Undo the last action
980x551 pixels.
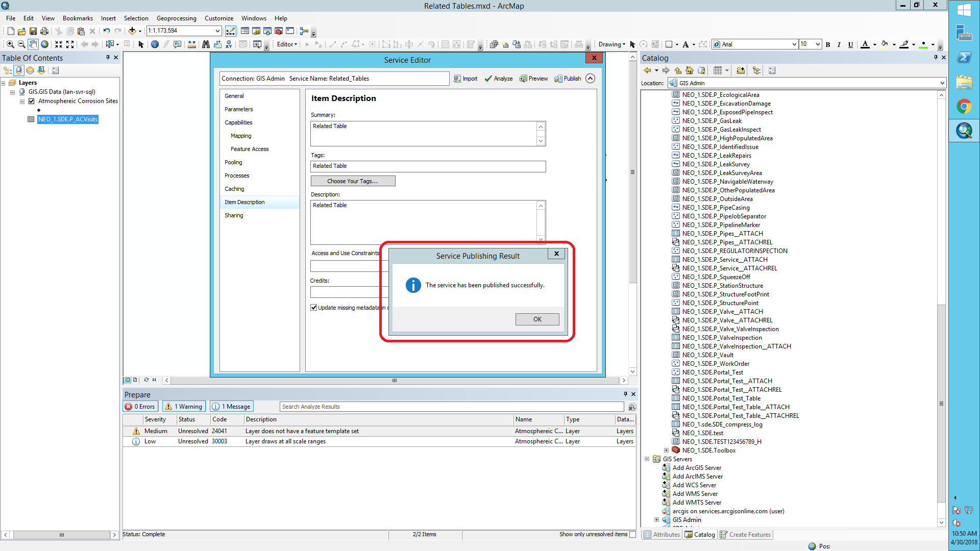click(x=106, y=31)
